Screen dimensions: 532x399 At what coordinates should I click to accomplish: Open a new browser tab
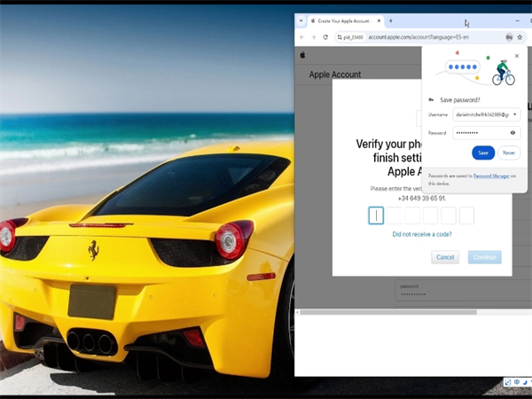(391, 20)
